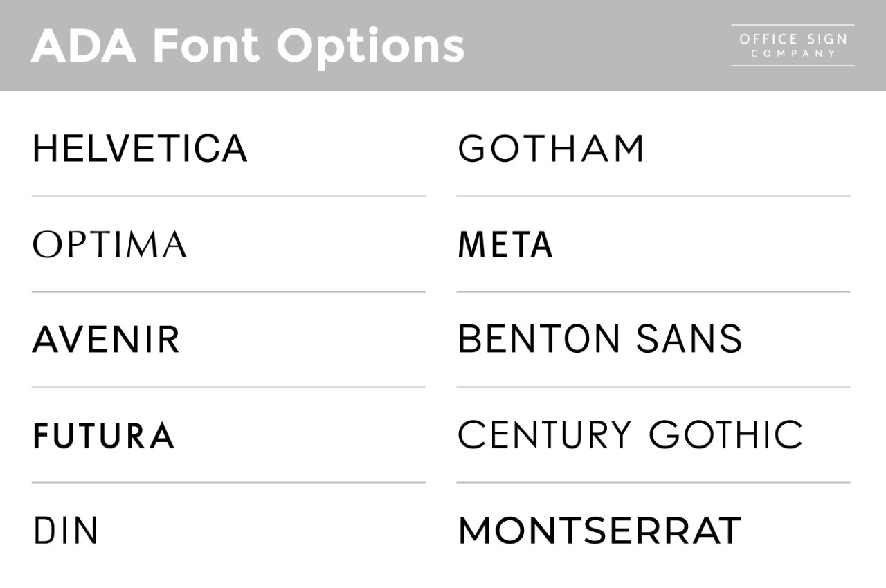Click the ADA Font Options heading
Viewport: 886px width, 588px height.
pyautogui.click(x=248, y=46)
